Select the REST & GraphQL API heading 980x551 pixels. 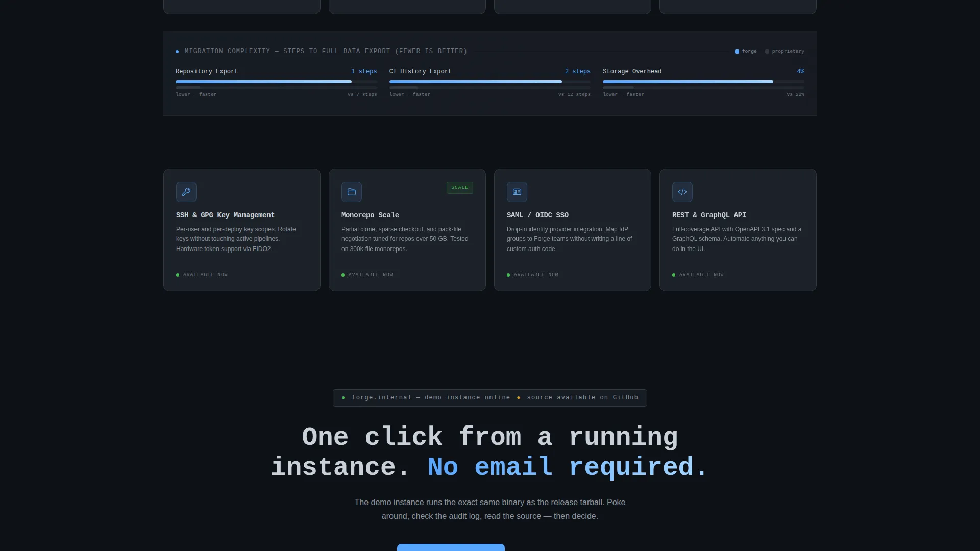coord(709,215)
